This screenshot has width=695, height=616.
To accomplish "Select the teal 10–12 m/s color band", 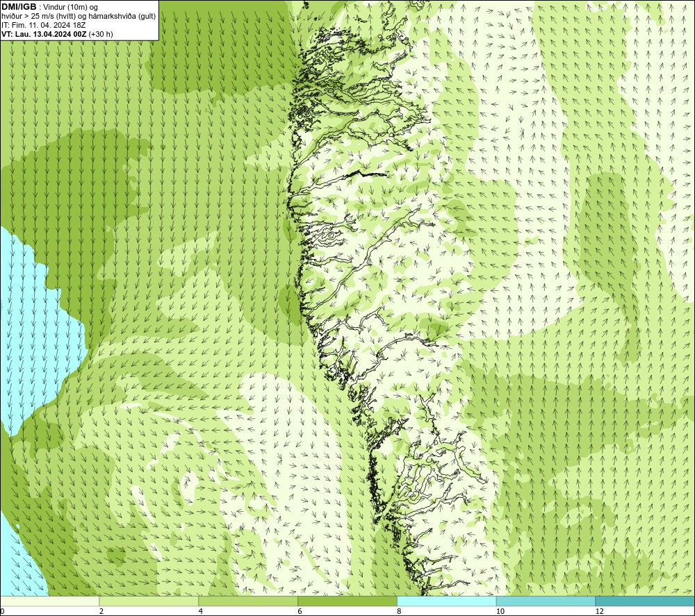I will [x=546, y=601].
